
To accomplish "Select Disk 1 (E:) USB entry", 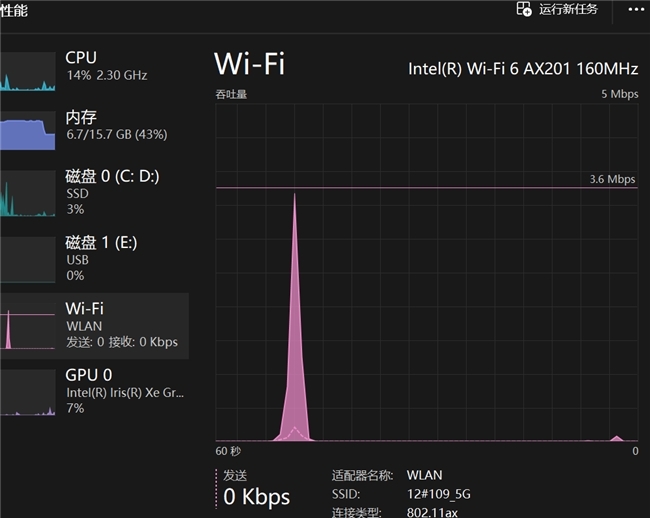I will click(95, 259).
